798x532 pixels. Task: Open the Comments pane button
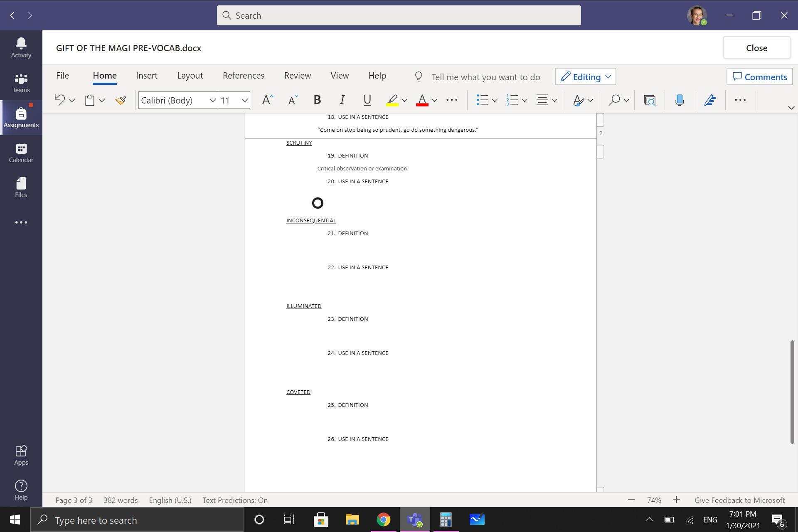tap(759, 77)
